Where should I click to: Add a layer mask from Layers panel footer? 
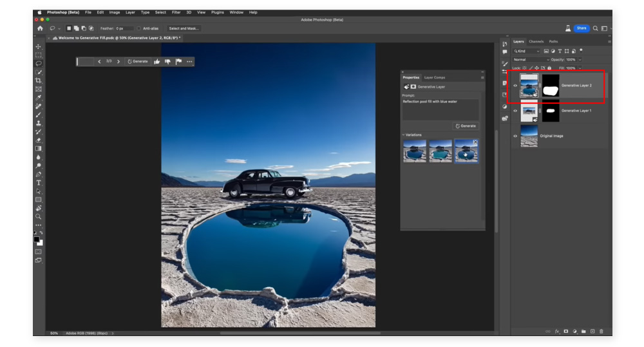point(566,332)
